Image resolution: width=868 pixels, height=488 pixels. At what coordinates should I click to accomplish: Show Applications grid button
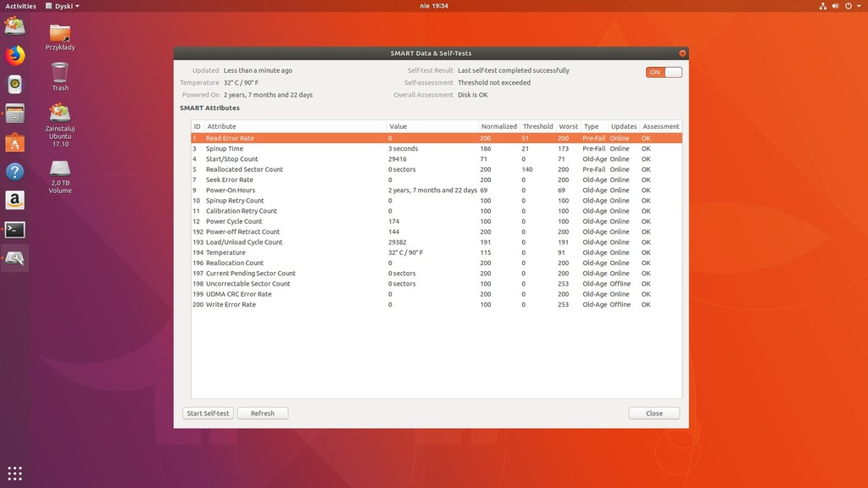15,473
